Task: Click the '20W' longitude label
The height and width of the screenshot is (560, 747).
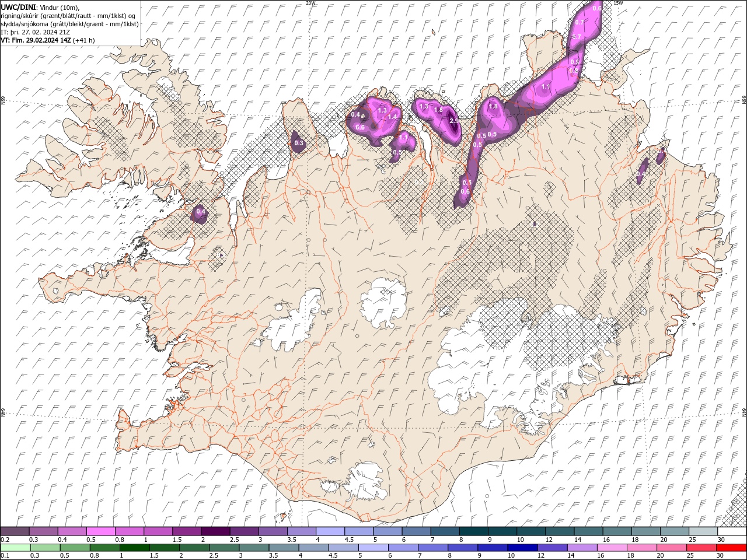Action: coord(310,3)
